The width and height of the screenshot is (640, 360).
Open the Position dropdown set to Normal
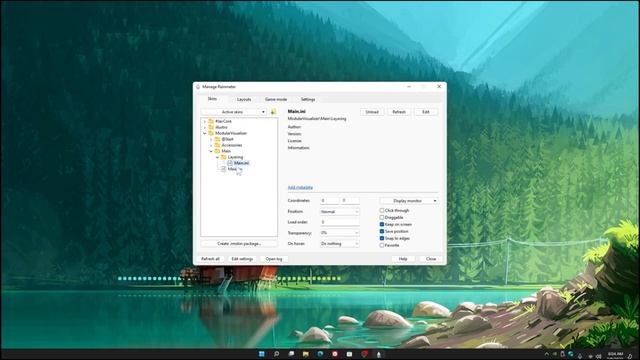340,211
